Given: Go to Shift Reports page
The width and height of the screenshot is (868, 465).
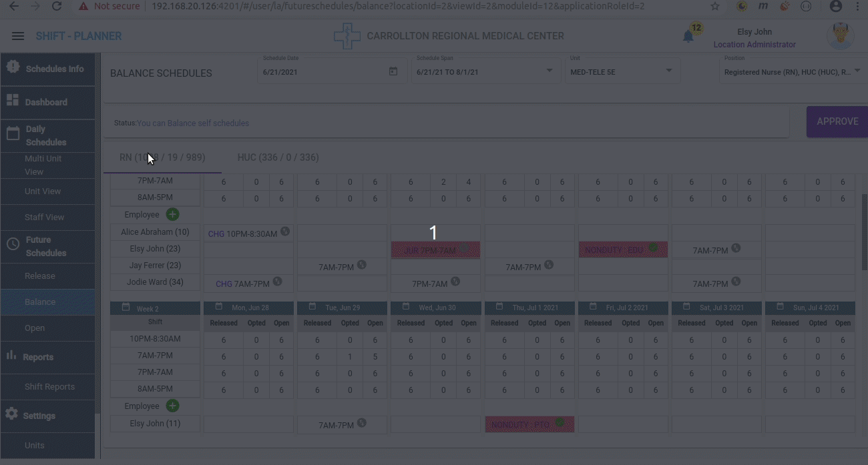Looking at the screenshot, I should click(49, 386).
